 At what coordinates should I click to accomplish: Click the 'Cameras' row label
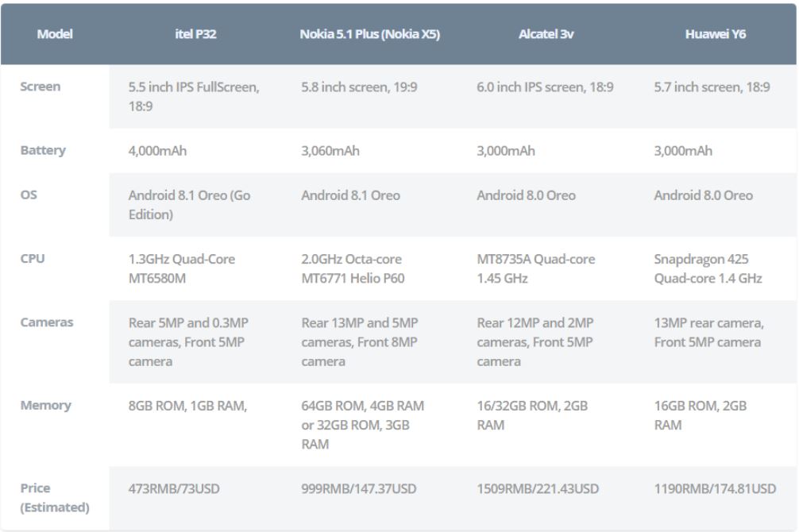point(47,322)
